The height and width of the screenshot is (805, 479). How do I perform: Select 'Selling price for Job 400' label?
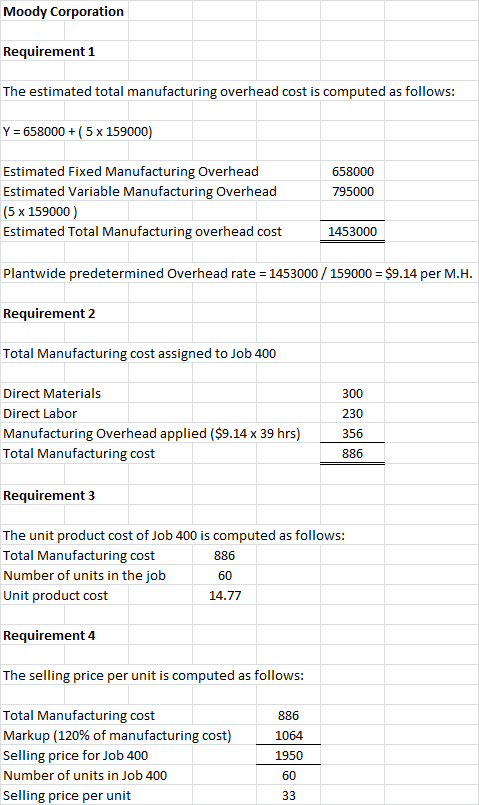[x=75, y=756]
